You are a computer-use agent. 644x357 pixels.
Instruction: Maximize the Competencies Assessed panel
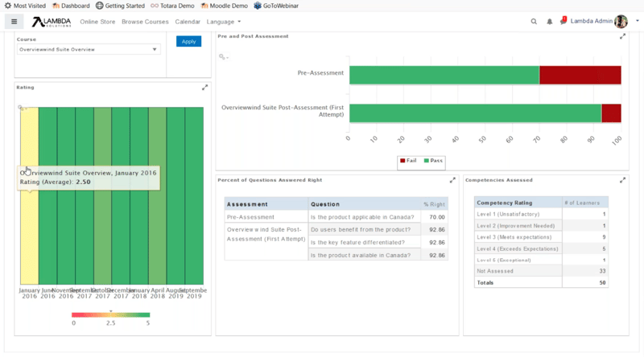point(622,180)
